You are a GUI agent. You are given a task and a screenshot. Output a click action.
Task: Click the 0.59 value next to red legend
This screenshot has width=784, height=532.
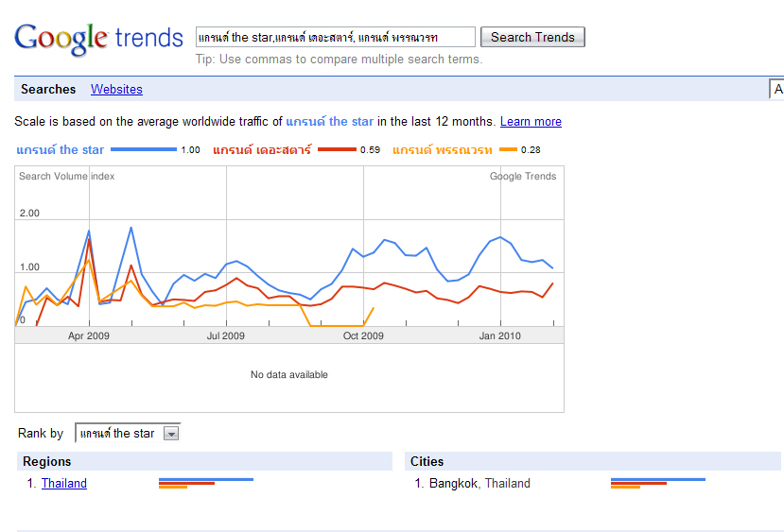coord(370,150)
